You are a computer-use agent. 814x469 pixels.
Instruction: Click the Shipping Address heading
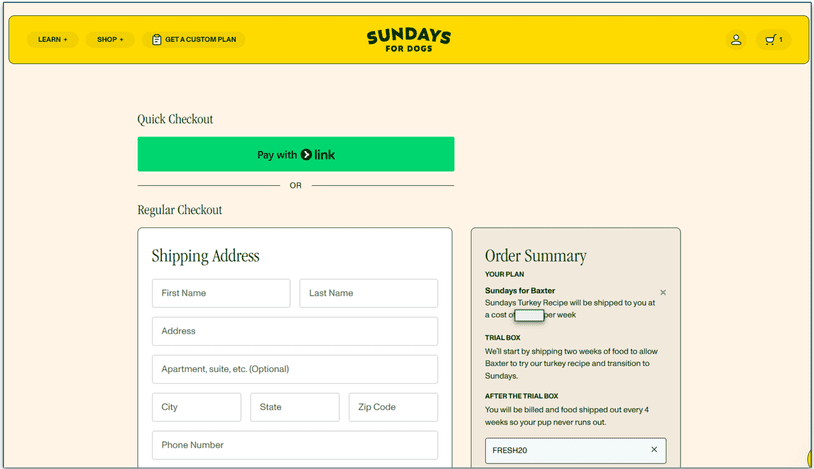tap(206, 256)
